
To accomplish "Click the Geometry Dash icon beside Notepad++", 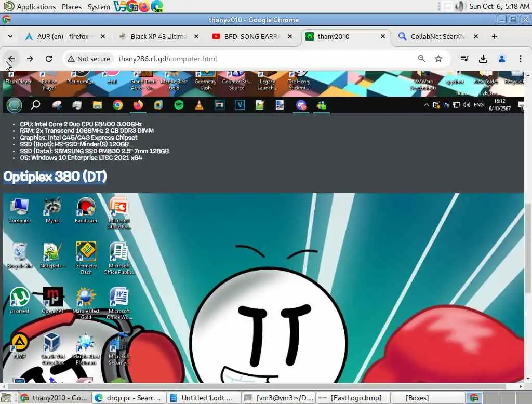I will click(x=86, y=258).
